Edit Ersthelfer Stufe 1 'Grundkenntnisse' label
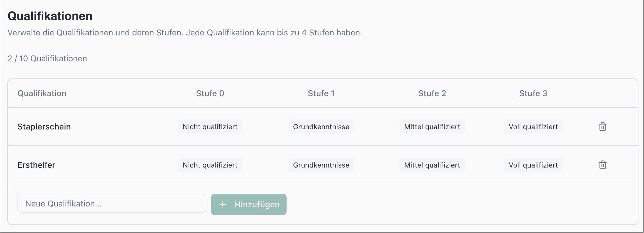Image resolution: width=644 pixels, height=233 pixels. coord(321,165)
